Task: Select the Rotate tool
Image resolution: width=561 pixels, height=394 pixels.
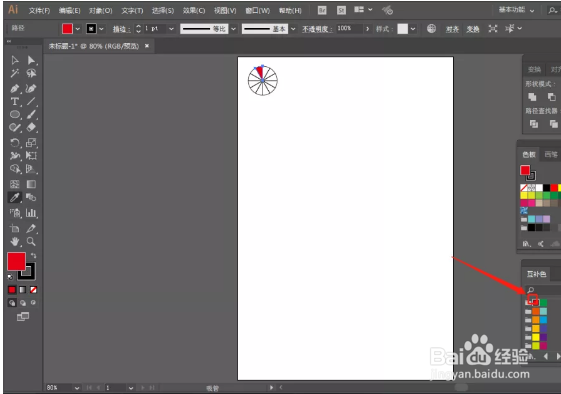Action: pos(15,143)
